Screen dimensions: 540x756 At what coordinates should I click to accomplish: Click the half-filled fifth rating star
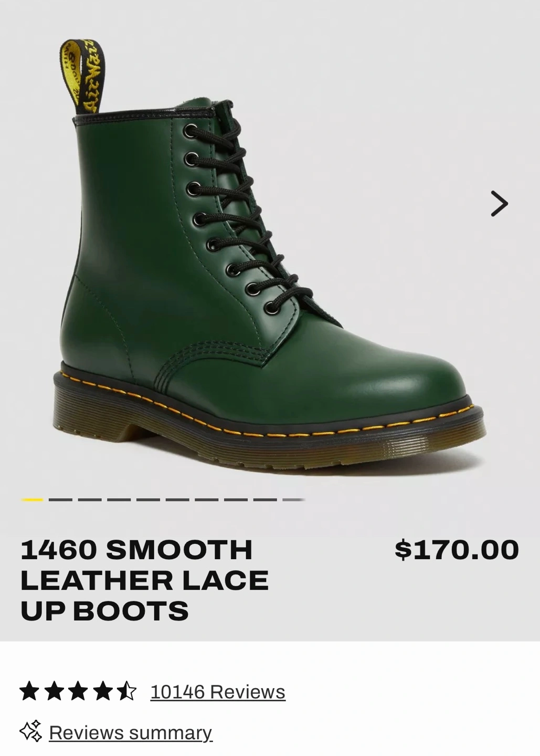pyautogui.click(x=126, y=691)
